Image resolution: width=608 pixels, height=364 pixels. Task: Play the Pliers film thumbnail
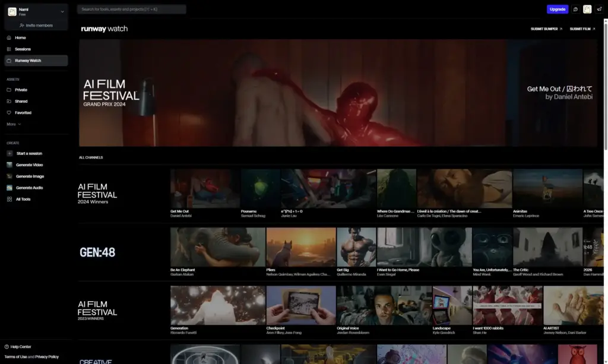301,247
